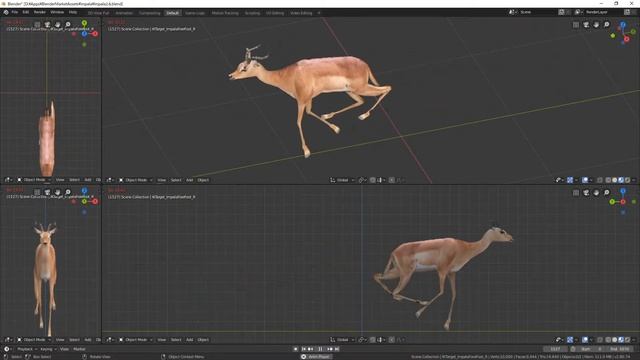Select the Default workspace tab
This screenshot has height=360, width=640.
click(x=172, y=13)
